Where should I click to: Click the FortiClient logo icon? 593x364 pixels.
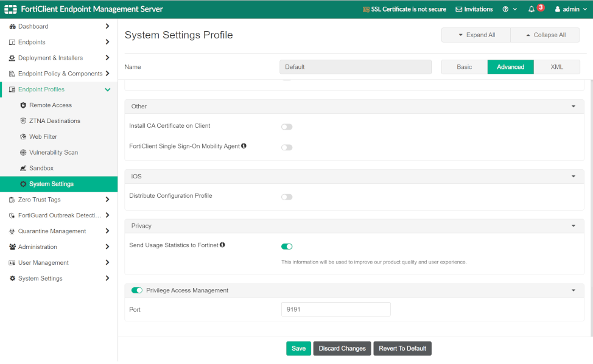10,9
